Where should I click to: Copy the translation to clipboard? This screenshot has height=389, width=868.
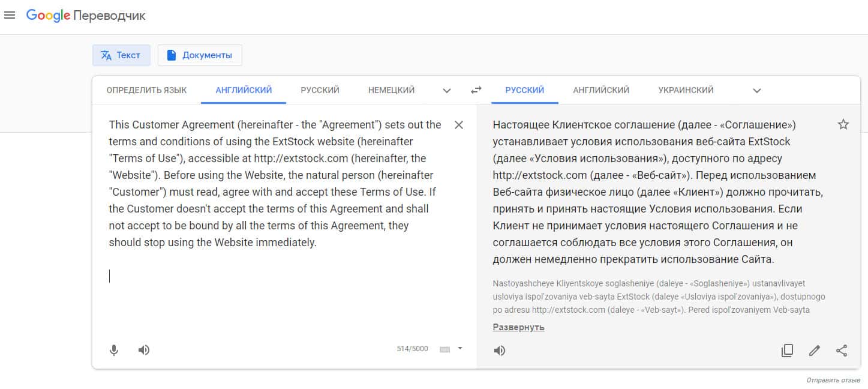(x=787, y=351)
